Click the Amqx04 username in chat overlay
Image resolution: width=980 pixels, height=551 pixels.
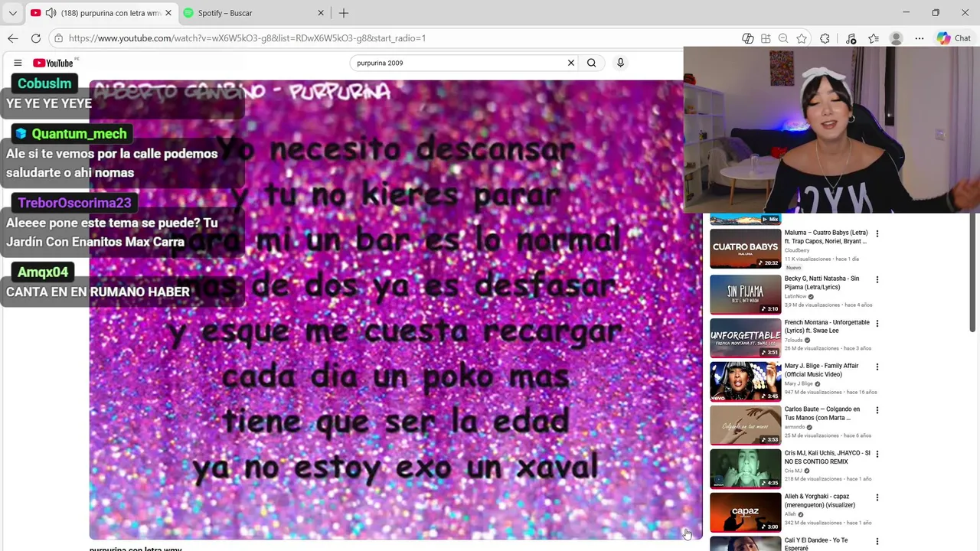point(43,272)
